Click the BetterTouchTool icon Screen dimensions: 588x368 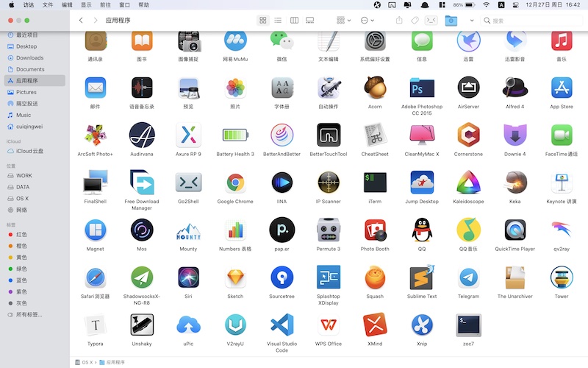(329, 135)
